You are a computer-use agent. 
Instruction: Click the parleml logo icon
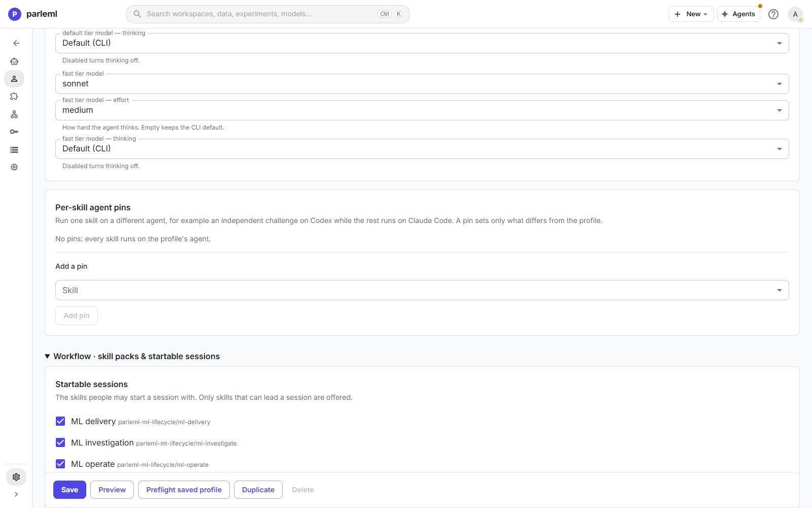coord(15,14)
